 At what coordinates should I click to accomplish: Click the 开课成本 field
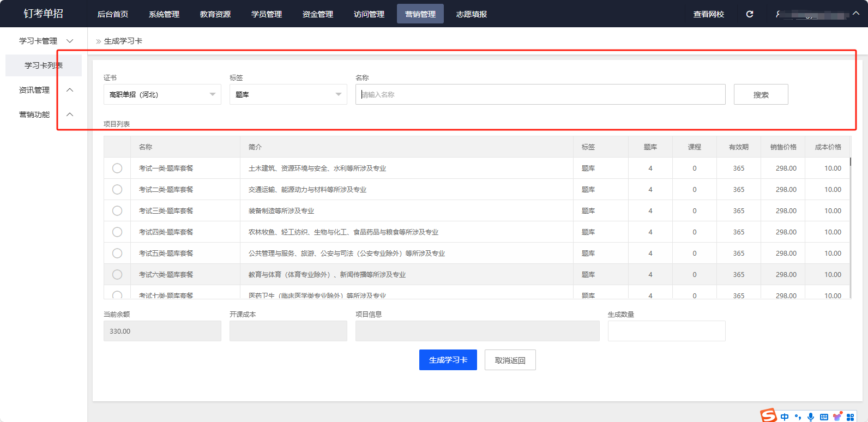pos(288,331)
